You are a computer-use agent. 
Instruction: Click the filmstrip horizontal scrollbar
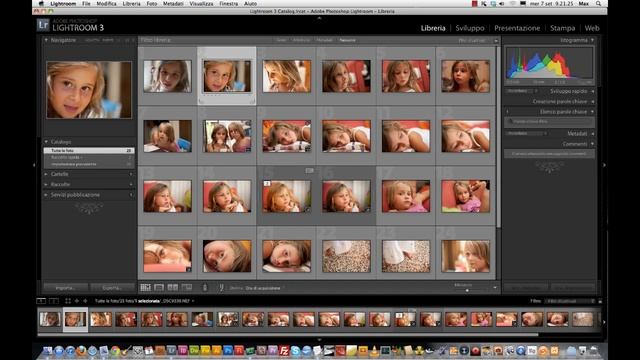coord(288,335)
